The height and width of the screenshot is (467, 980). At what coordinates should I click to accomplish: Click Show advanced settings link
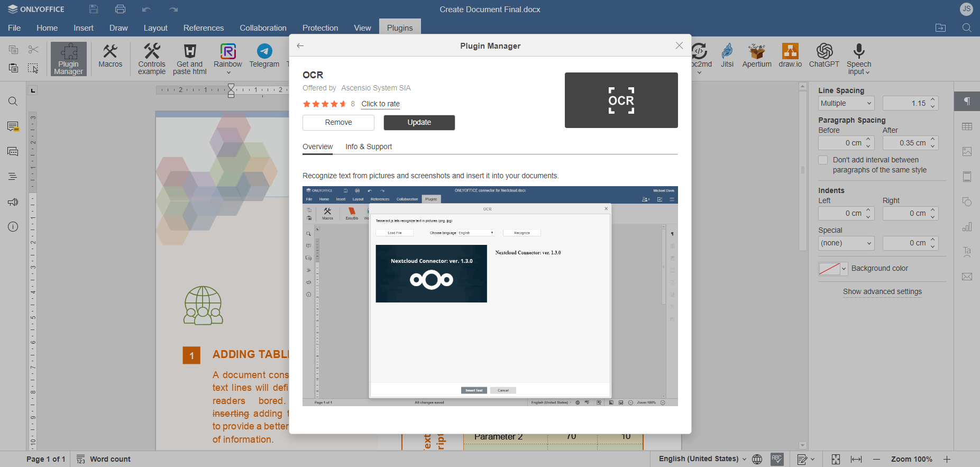tap(882, 291)
